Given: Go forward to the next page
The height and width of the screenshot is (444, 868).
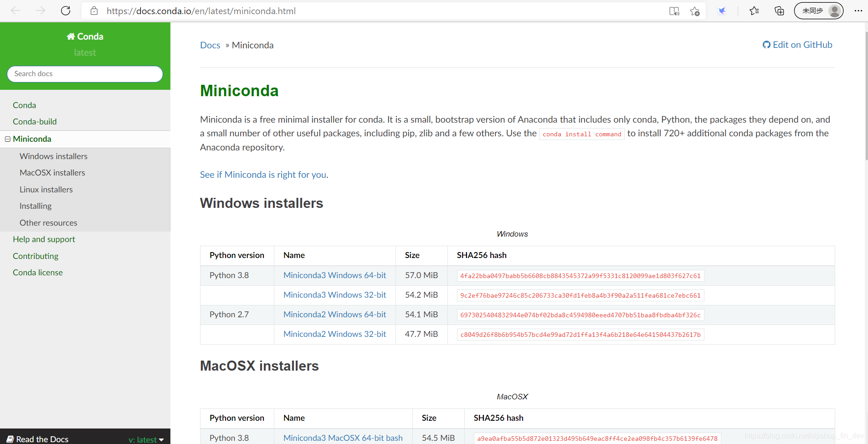Looking at the screenshot, I should 41,10.
